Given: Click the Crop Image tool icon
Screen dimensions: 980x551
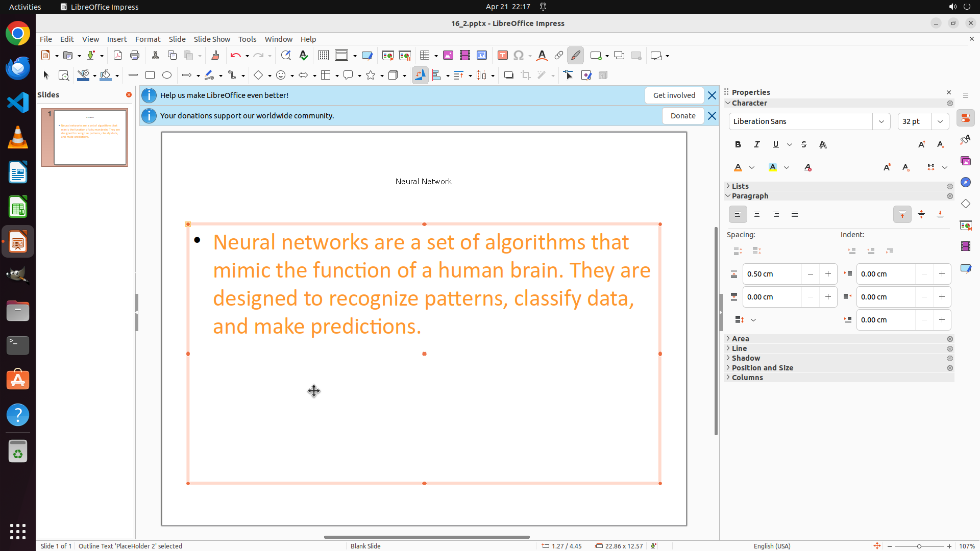Looking at the screenshot, I should pyautogui.click(x=526, y=76).
